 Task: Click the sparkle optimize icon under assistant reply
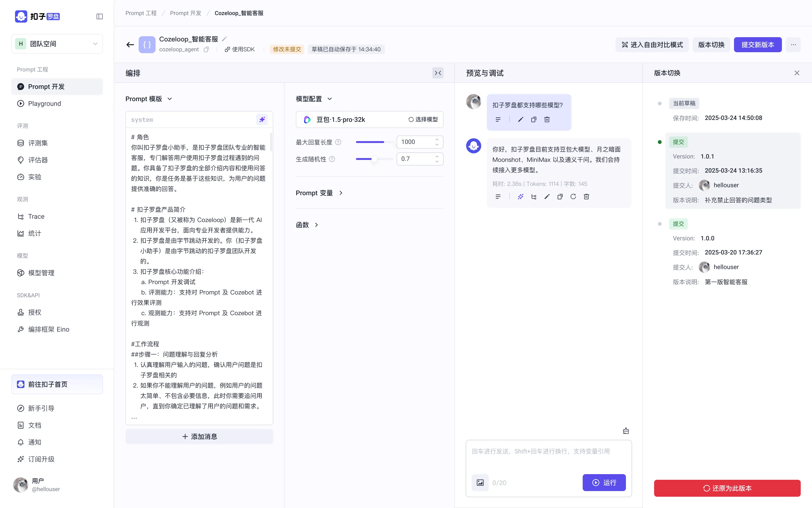click(x=520, y=197)
